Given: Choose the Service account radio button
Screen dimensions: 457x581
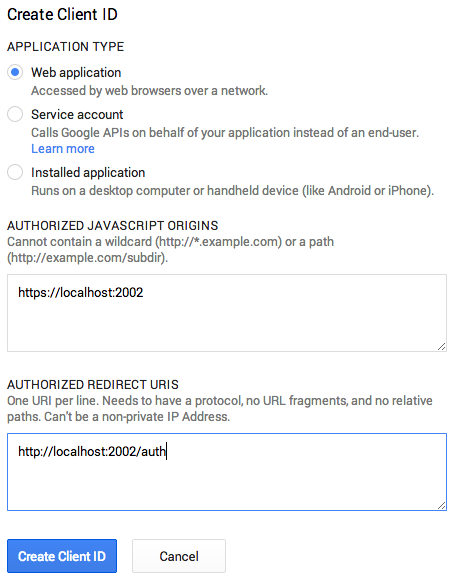Looking at the screenshot, I should click(15, 114).
